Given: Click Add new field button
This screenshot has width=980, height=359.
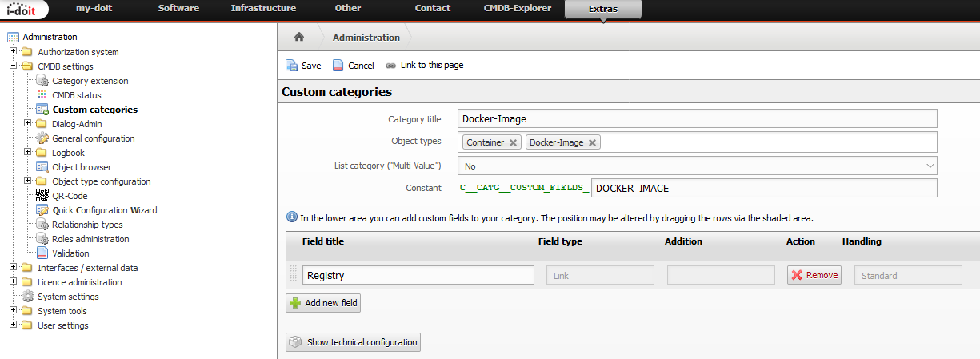Looking at the screenshot, I should tap(323, 303).
